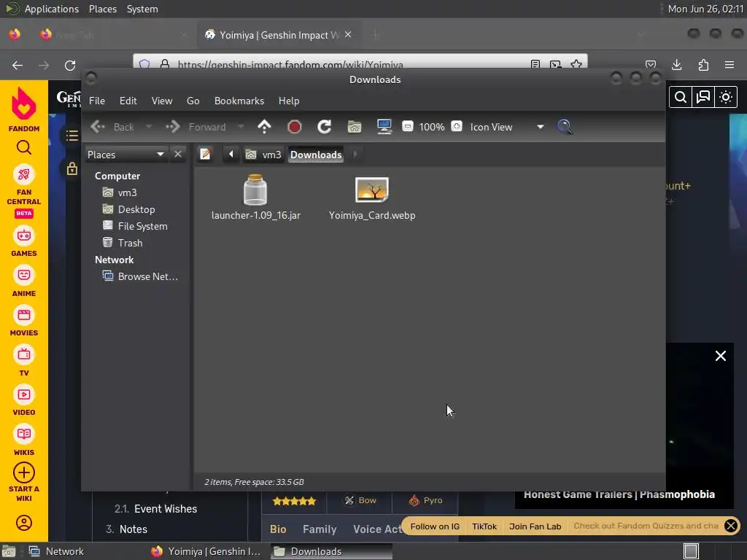The height and width of the screenshot is (560, 747).
Task: Reload the Downloads folder view
Action: click(x=325, y=127)
